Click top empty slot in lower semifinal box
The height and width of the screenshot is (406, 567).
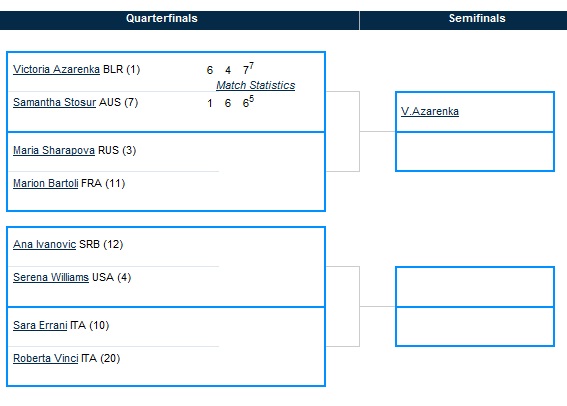[475, 287]
